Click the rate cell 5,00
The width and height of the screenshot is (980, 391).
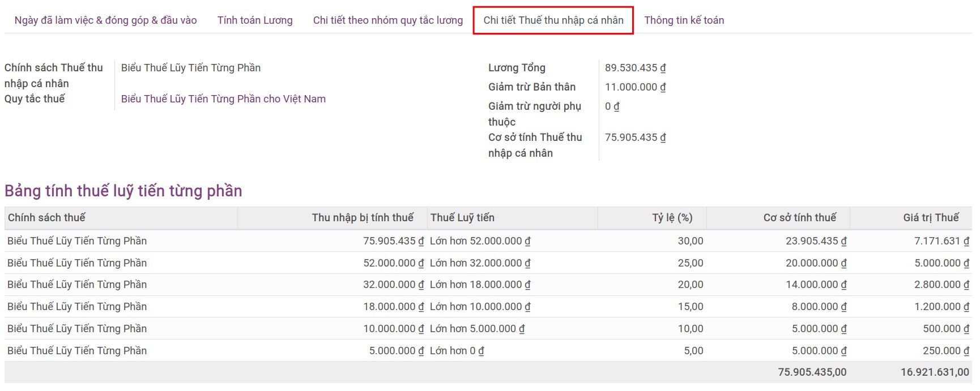point(693,351)
